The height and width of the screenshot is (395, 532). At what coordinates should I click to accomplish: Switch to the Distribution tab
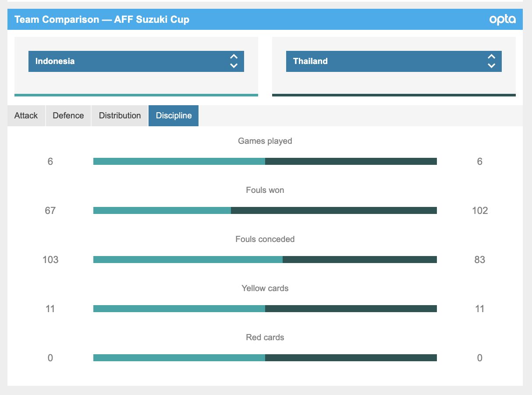click(120, 116)
